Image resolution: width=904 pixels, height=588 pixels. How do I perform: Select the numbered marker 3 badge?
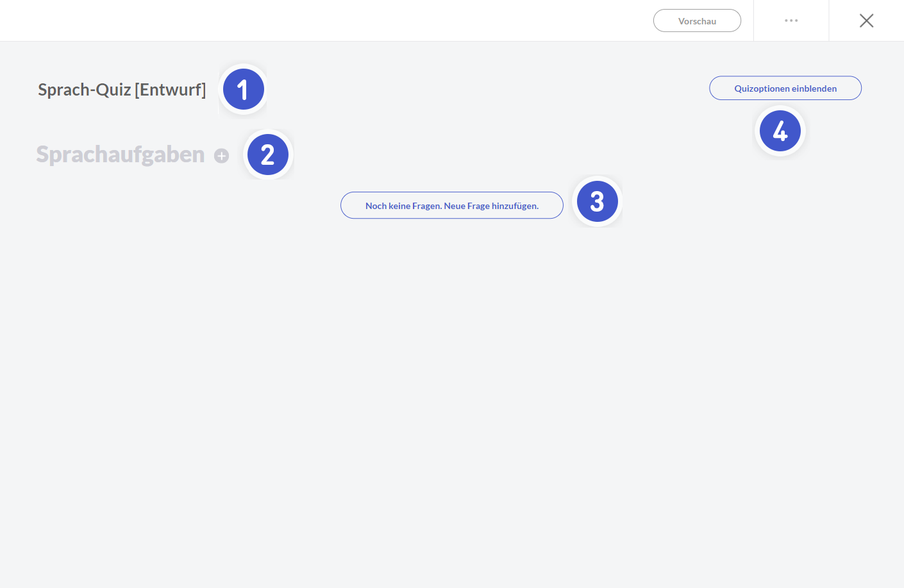(x=597, y=201)
